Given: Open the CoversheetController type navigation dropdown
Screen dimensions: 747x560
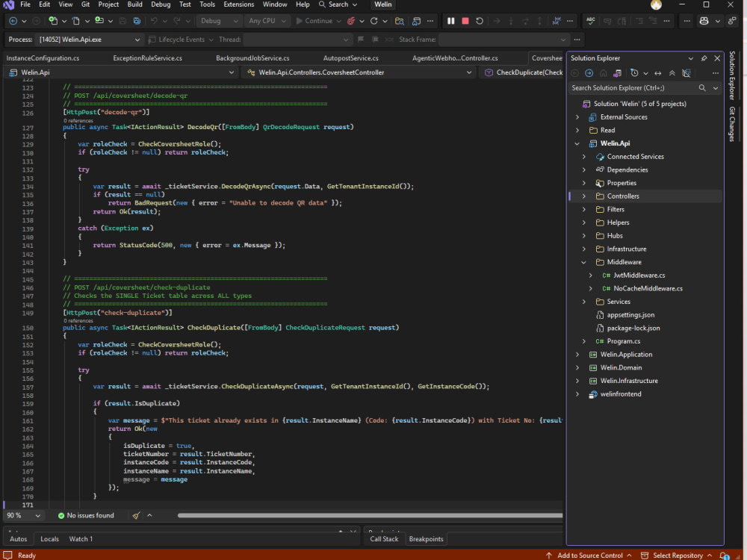Looking at the screenshot, I should coord(359,72).
